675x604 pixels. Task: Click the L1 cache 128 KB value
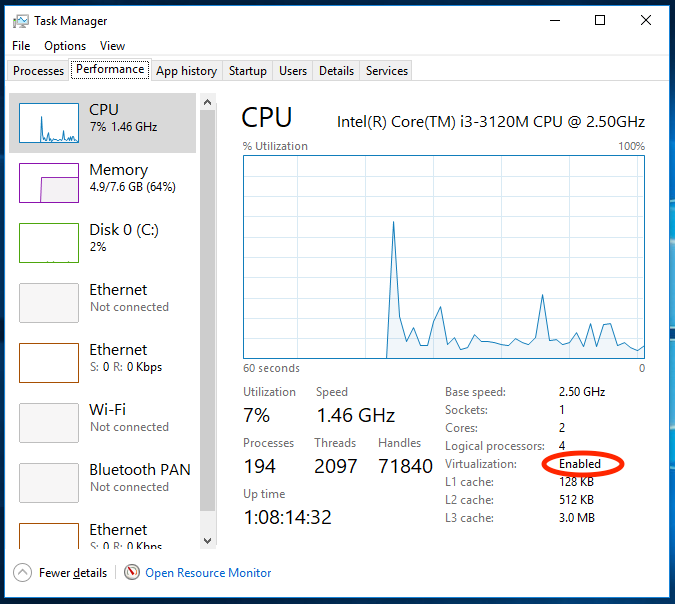click(576, 482)
